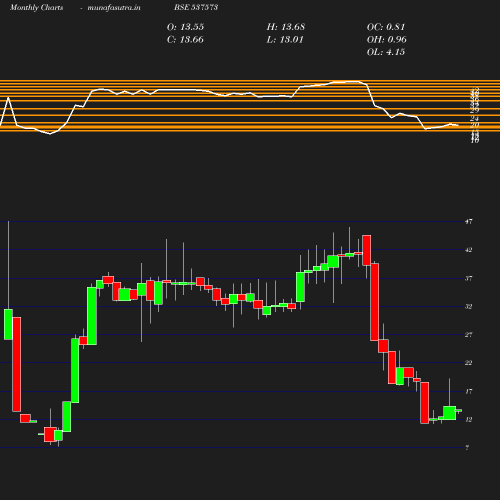Click the 'OC: 0.81' value
The image size is (500, 500).
tap(386, 27)
